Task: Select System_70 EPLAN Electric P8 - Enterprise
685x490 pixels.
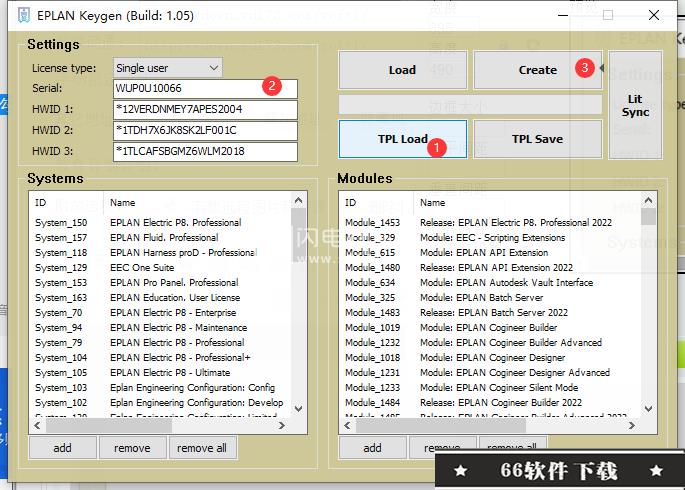Action: point(161,313)
